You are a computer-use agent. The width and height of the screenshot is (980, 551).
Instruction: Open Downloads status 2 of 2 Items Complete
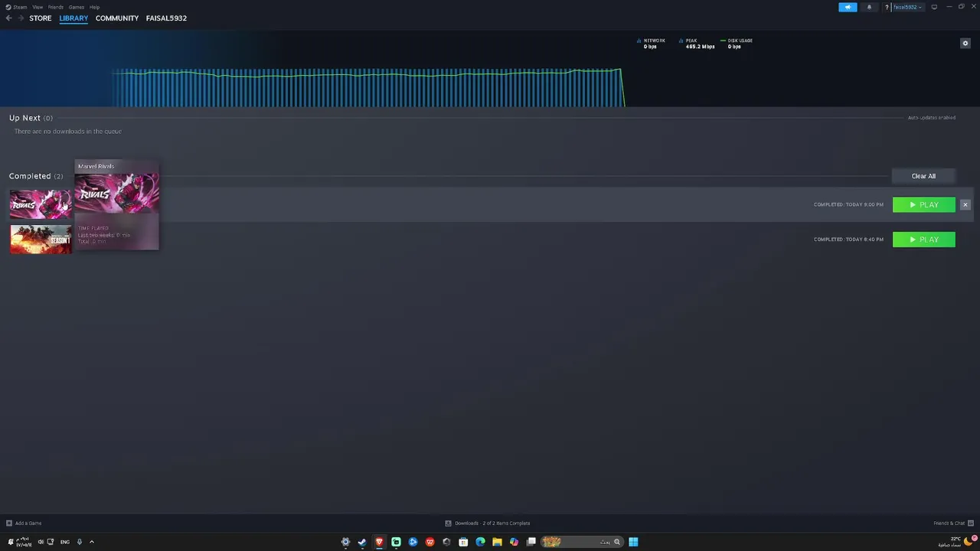point(488,523)
